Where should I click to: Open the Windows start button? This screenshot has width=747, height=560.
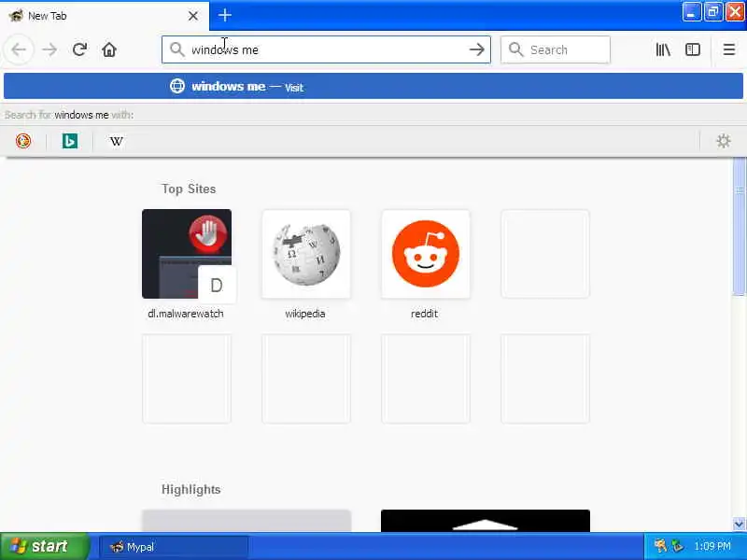point(44,546)
